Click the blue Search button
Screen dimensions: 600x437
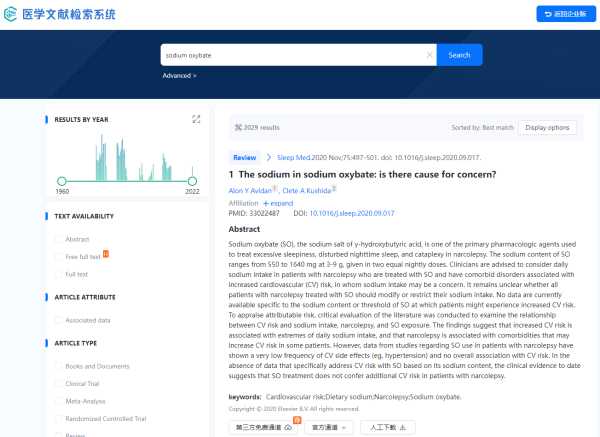(x=459, y=55)
